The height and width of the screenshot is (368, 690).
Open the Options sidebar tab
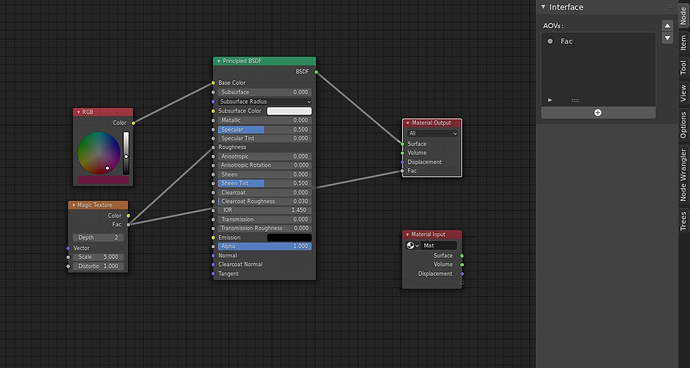pyautogui.click(x=683, y=125)
